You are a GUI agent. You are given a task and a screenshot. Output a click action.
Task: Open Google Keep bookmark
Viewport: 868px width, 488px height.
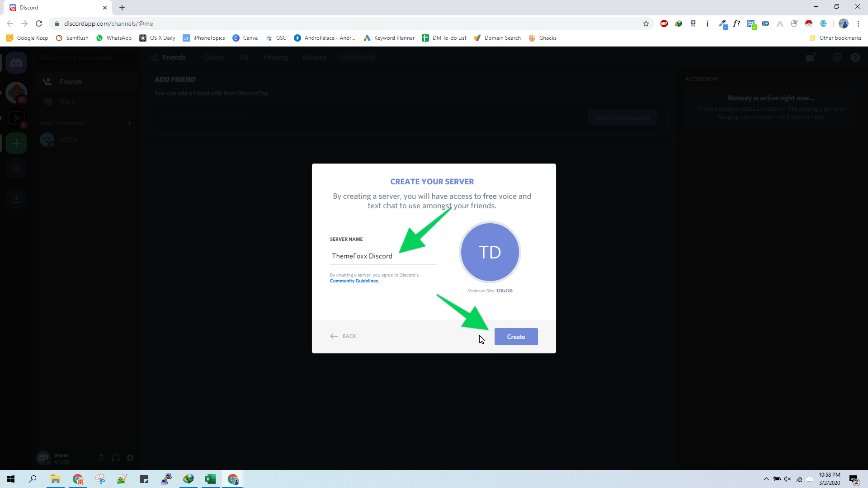point(27,38)
